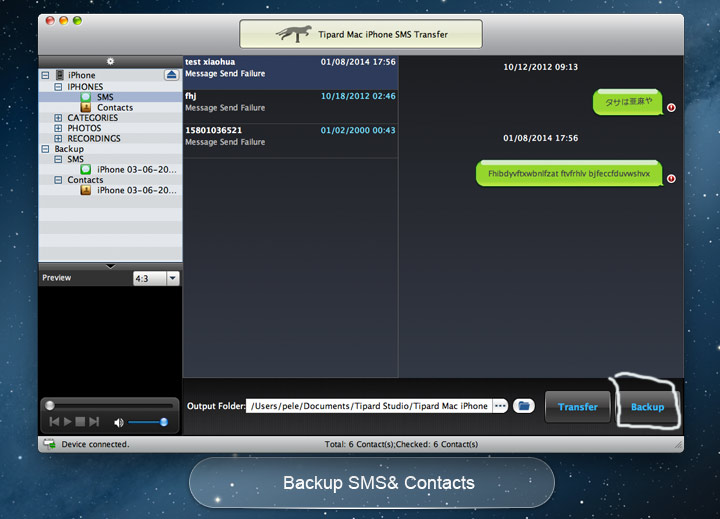
Task: Skip to previous track in preview player
Action: [54, 422]
